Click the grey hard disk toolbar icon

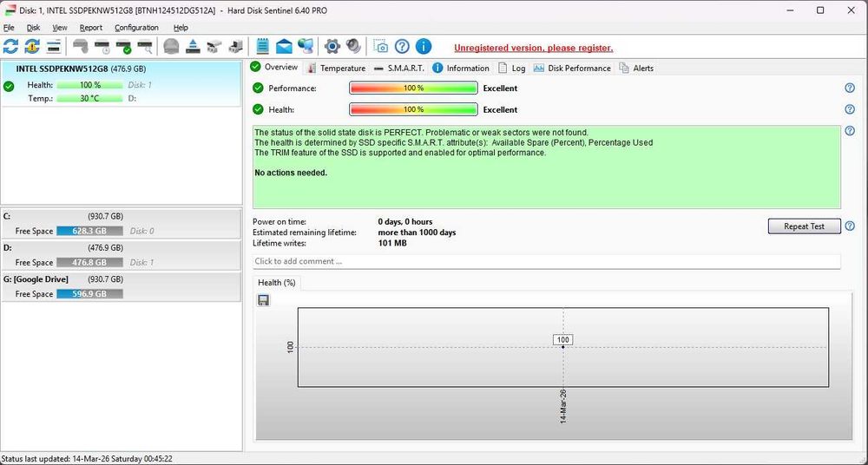[x=81, y=47]
